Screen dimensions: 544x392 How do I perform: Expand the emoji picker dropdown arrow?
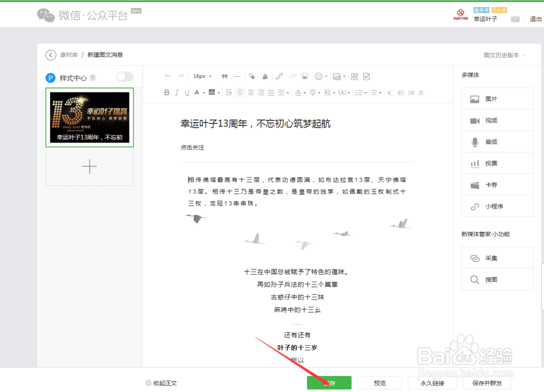[326, 76]
